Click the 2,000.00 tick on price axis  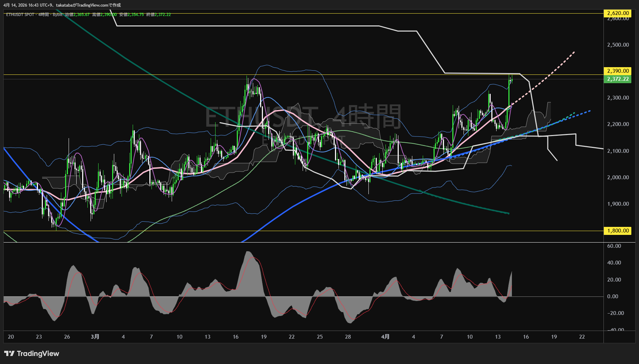coord(618,177)
